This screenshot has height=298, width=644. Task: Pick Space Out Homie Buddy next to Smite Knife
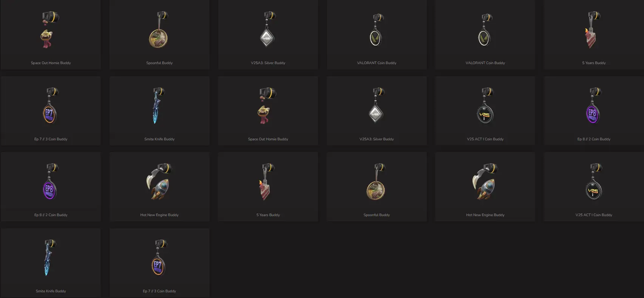pyautogui.click(x=268, y=111)
